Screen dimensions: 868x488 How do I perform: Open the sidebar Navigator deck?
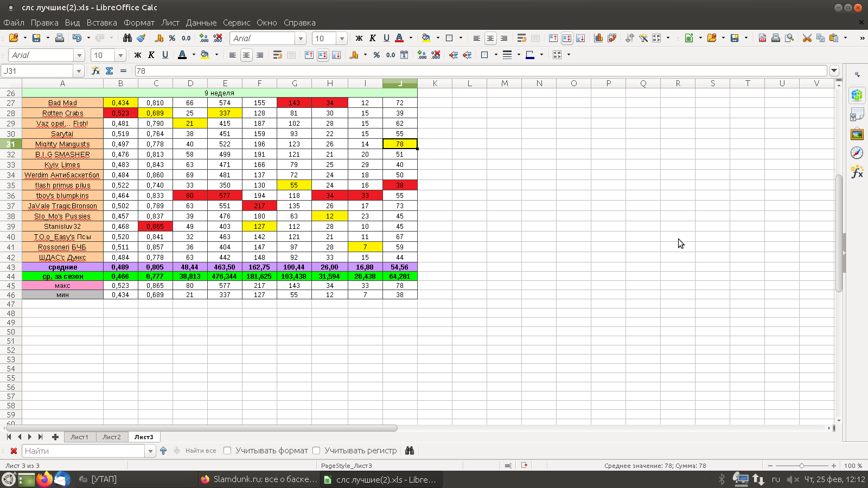click(x=857, y=153)
